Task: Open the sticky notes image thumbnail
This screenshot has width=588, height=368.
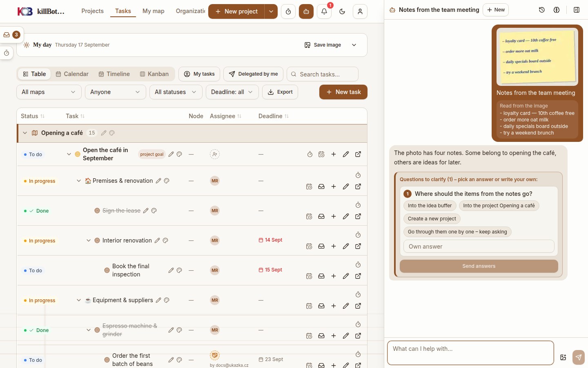Action: click(537, 57)
